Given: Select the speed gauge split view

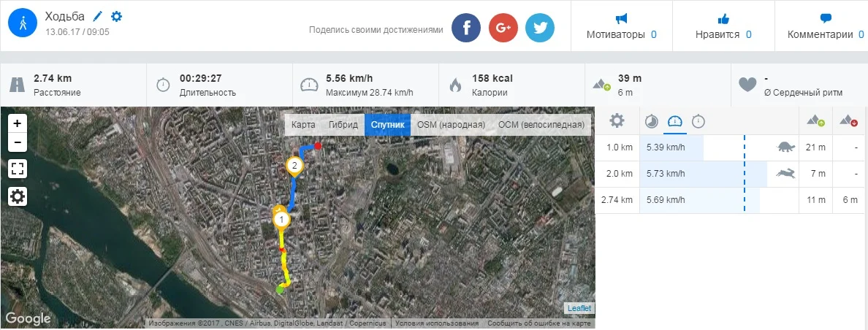Looking at the screenshot, I should [675, 121].
